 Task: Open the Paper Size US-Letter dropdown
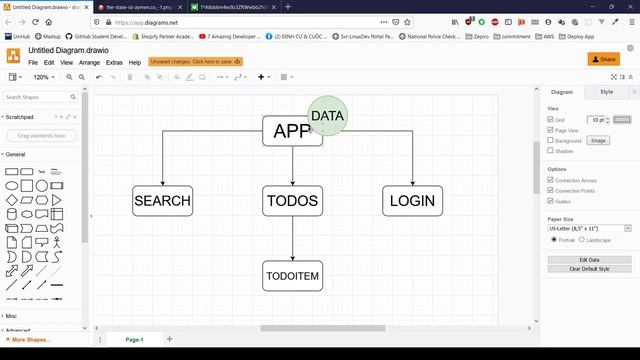589,229
